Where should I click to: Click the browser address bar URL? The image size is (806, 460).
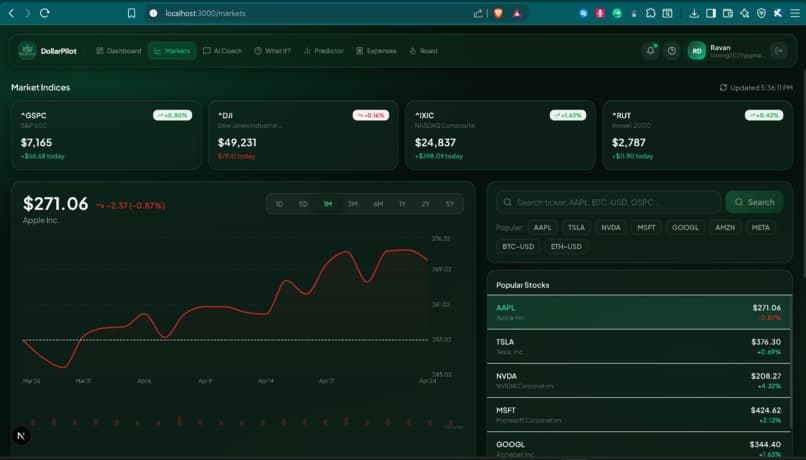click(x=205, y=13)
